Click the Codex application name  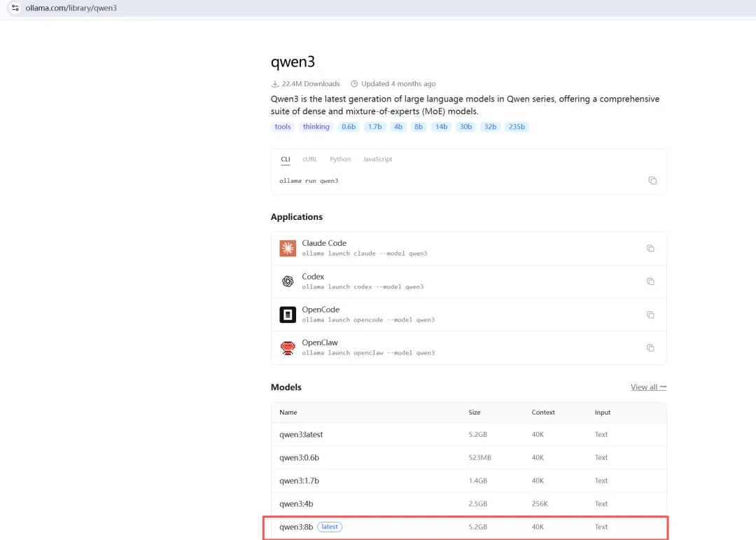(313, 277)
